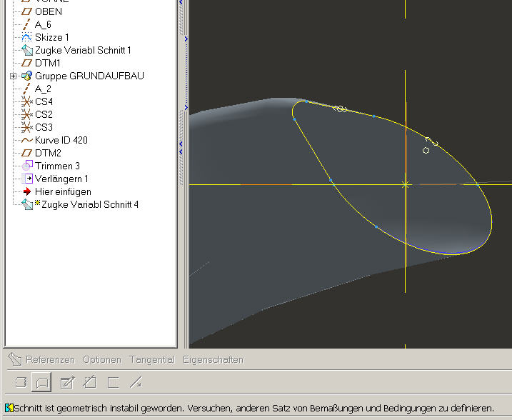Select the OBEN datum plane icon
512x420 pixels.
[x=26, y=11]
